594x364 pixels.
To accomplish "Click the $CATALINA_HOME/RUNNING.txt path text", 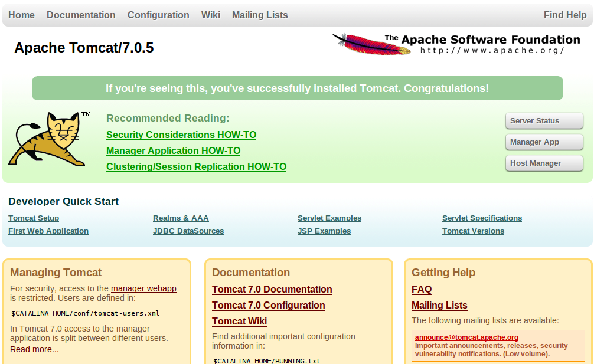I will (266, 360).
